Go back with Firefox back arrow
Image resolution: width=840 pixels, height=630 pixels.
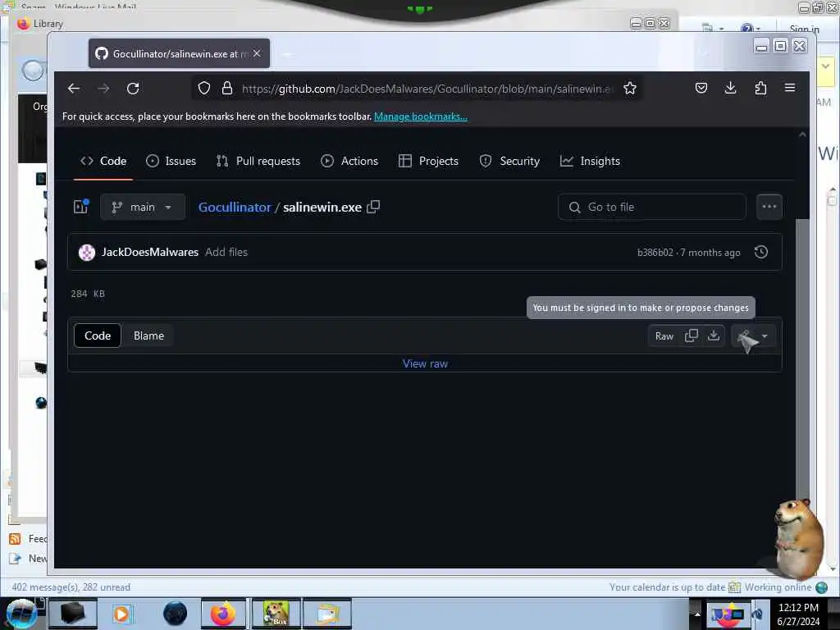(74, 89)
